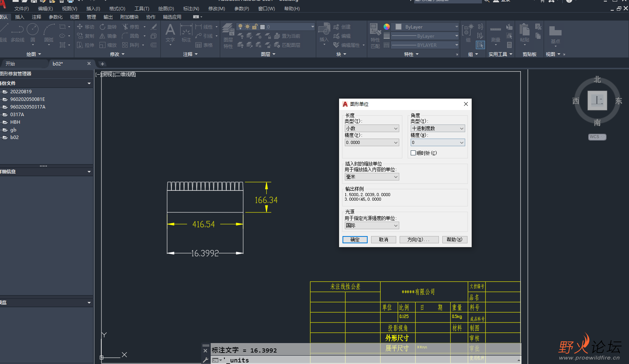Image resolution: width=629 pixels, height=364 pixels.
Task: Click the gray layer color swatch
Action: pos(262,27)
